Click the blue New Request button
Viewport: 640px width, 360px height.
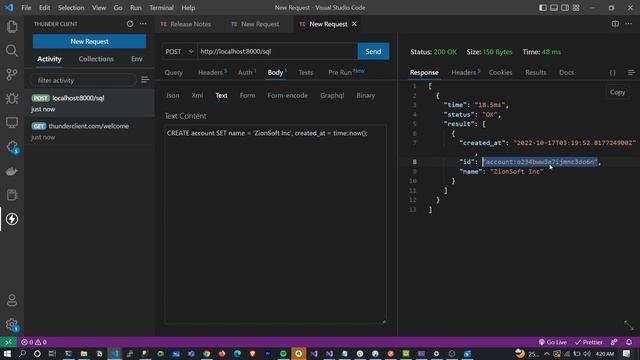click(89, 41)
